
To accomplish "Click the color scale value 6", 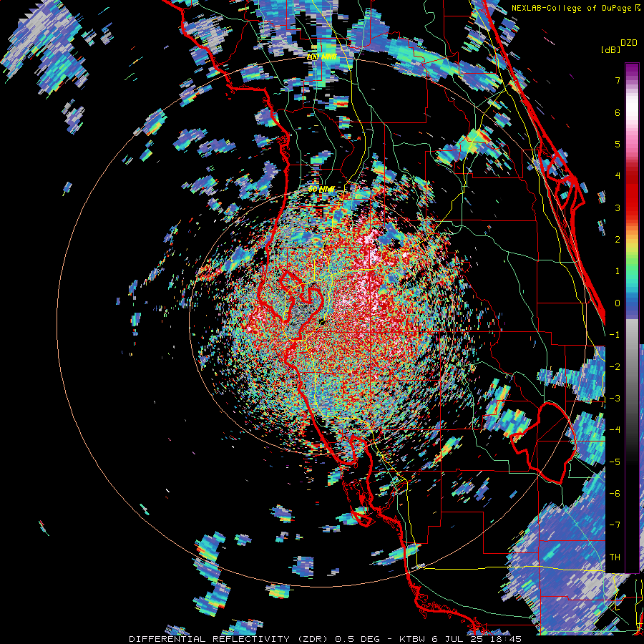I will (618, 112).
